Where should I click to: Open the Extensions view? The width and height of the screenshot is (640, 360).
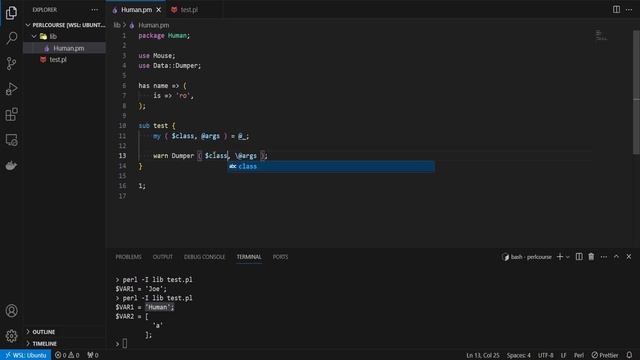click(11, 114)
